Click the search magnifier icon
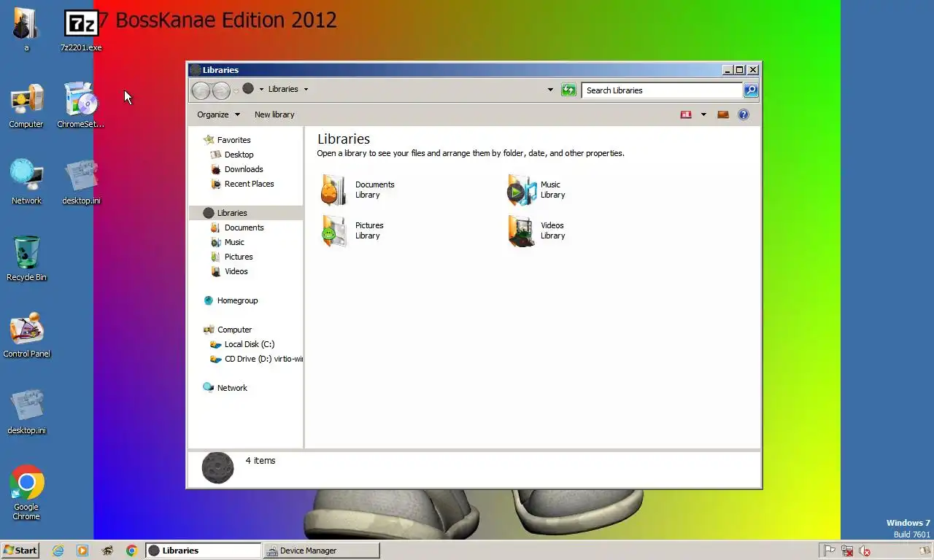Screen dimensions: 934x560 click(751, 90)
